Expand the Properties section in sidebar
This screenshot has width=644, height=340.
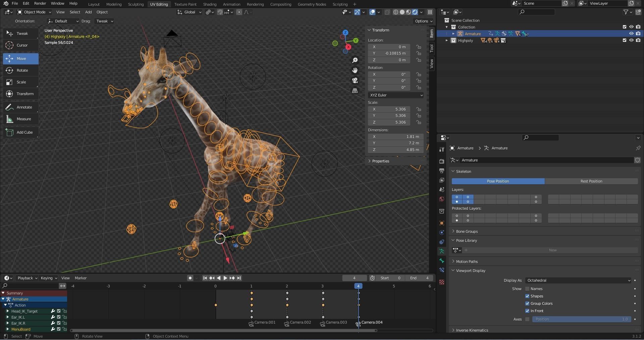tap(380, 161)
